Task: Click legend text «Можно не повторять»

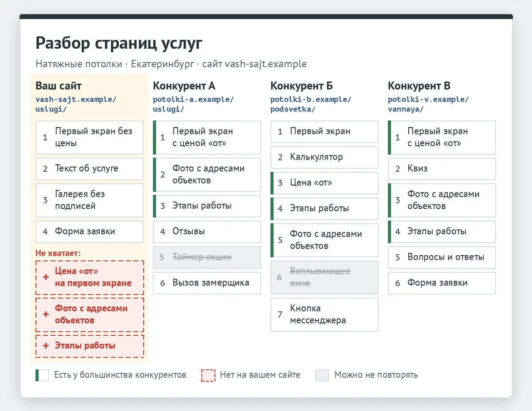Action: click(x=376, y=375)
